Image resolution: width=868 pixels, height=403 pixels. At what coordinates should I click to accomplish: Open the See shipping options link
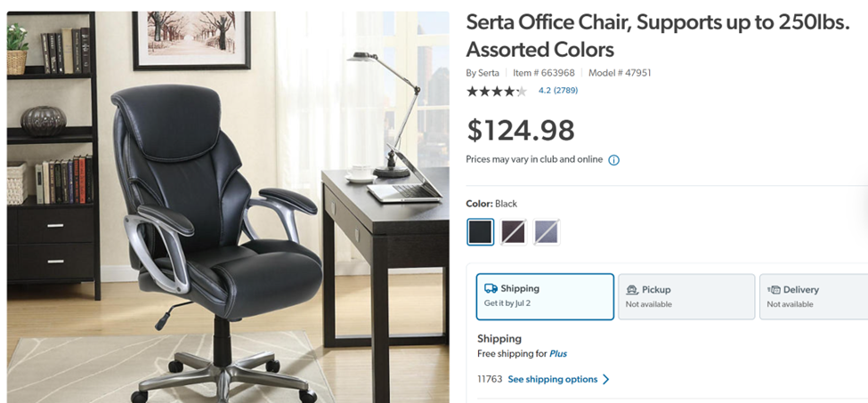(x=552, y=379)
